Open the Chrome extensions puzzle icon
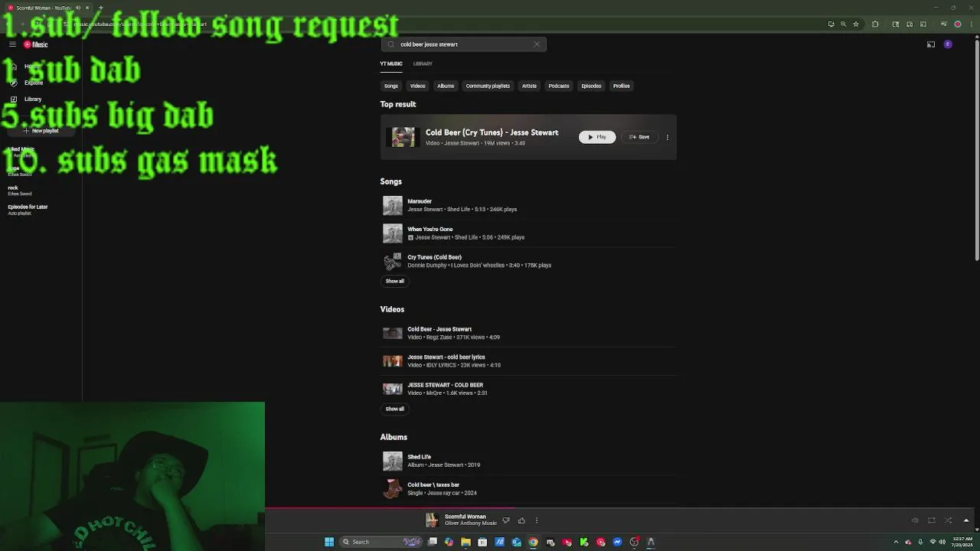 point(875,24)
